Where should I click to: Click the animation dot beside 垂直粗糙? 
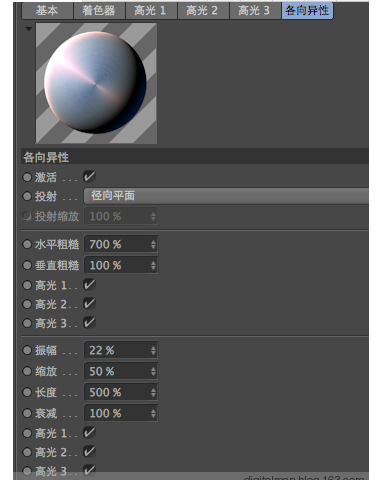coord(27,265)
